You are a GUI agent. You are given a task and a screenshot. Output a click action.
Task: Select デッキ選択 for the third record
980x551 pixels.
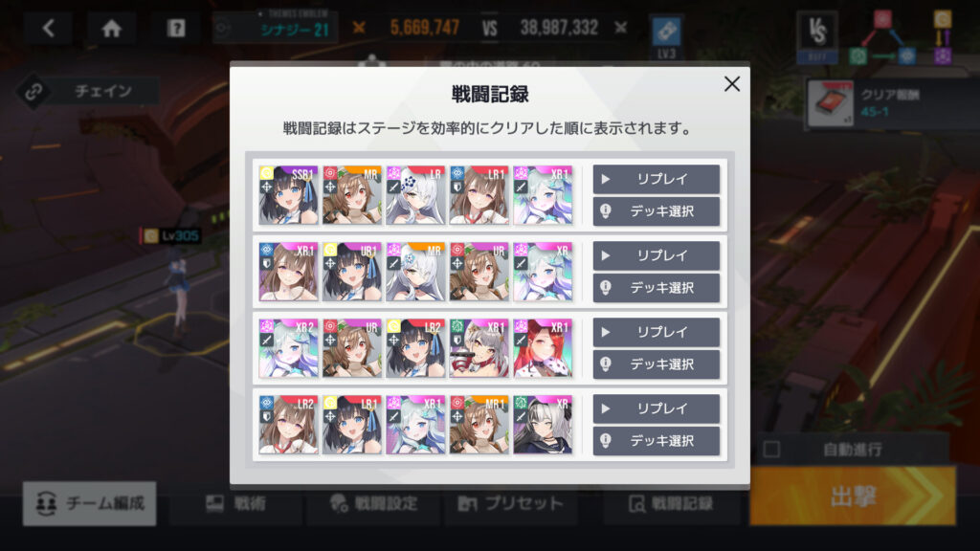(x=657, y=364)
